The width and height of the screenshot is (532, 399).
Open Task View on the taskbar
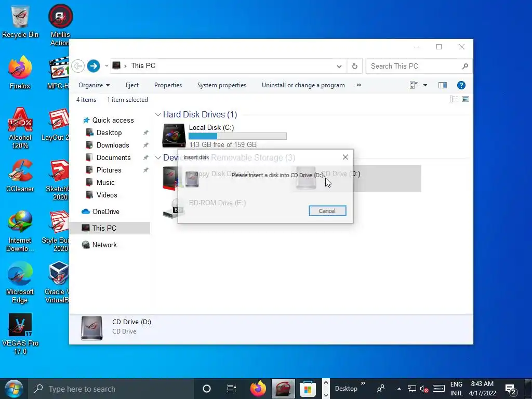pos(231,389)
